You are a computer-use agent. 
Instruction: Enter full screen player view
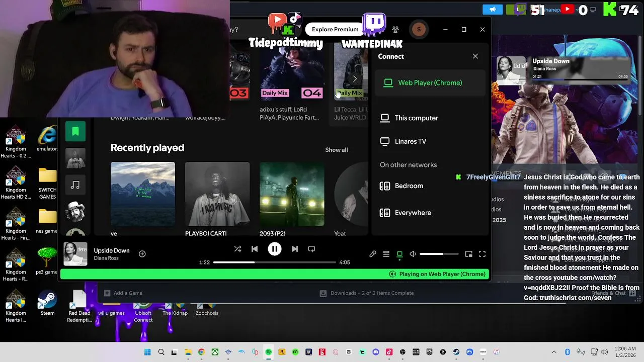point(482,254)
